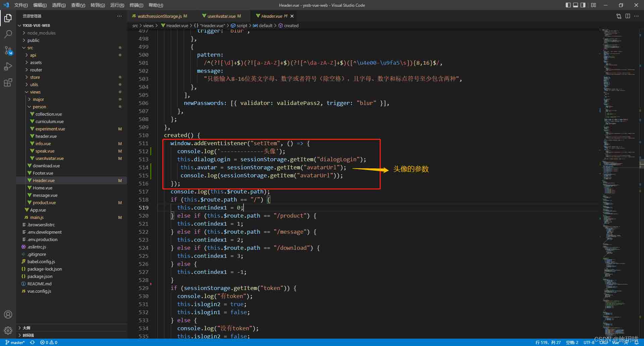The image size is (644, 346).
Task: Open Source Control view with badge
Action: [8, 51]
